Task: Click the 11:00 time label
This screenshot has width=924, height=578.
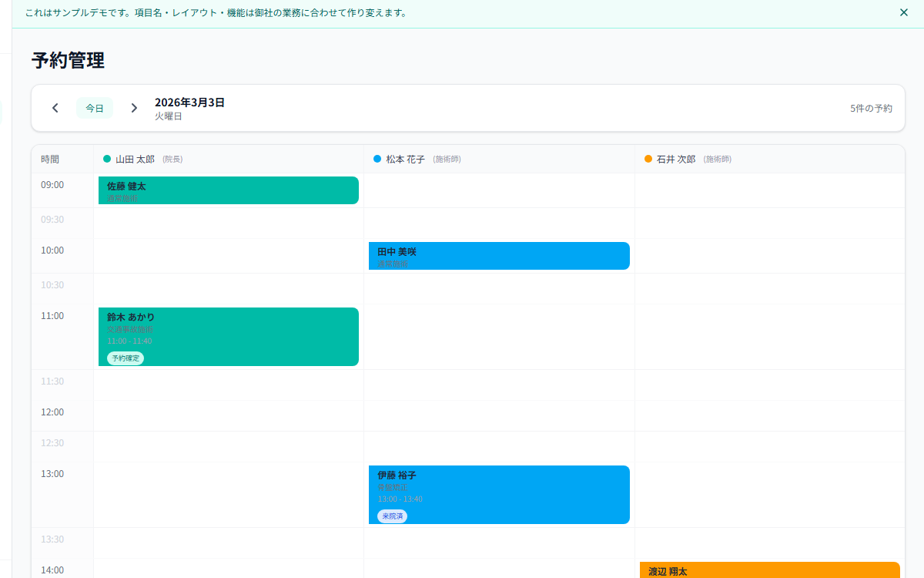Action: (x=52, y=316)
